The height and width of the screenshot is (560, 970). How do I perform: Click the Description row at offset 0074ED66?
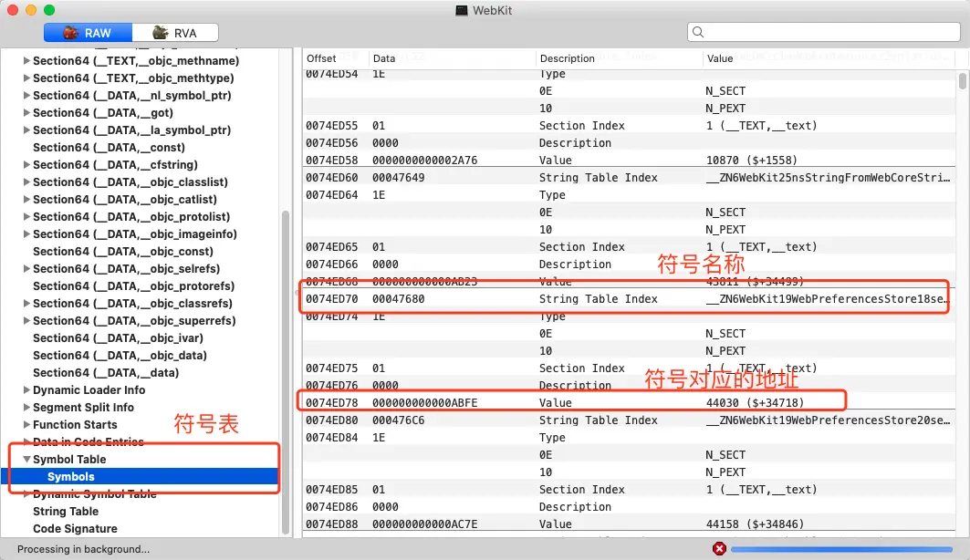(x=629, y=264)
